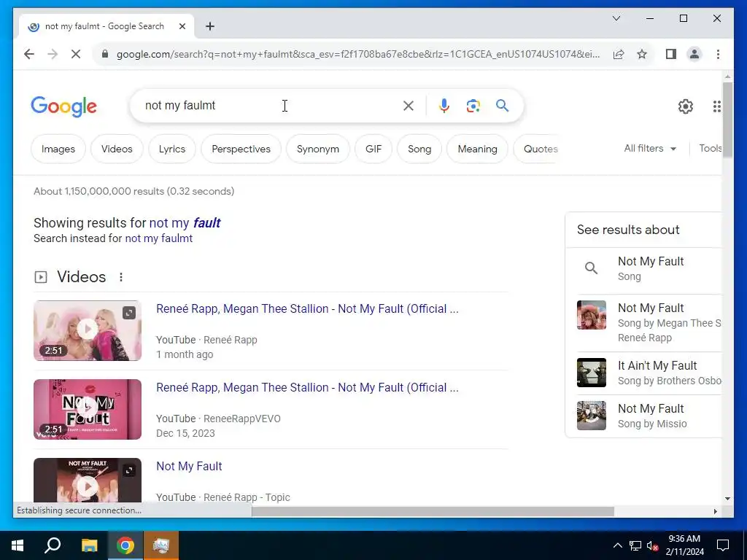
Task: Start a voice search with microphone
Action: pyautogui.click(x=444, y=106)
